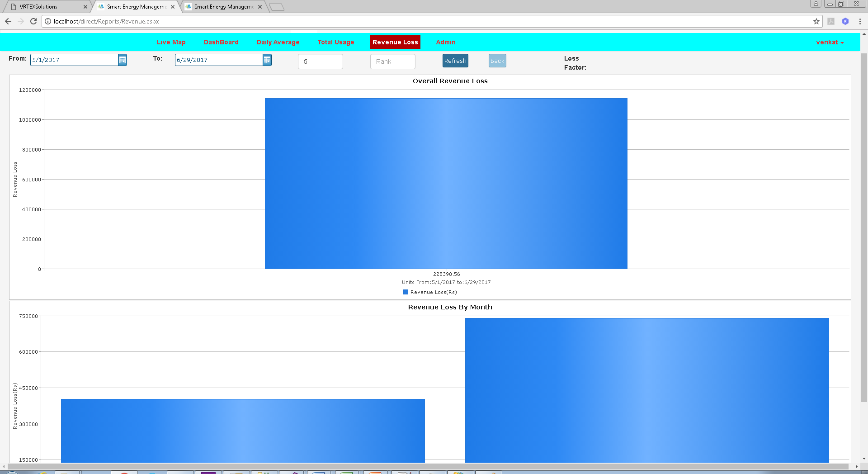Select the Total Usage menu item
Image resolution: width=868 pixels, height=474 pixels.
pyautogui.click(x=335, y=42)
